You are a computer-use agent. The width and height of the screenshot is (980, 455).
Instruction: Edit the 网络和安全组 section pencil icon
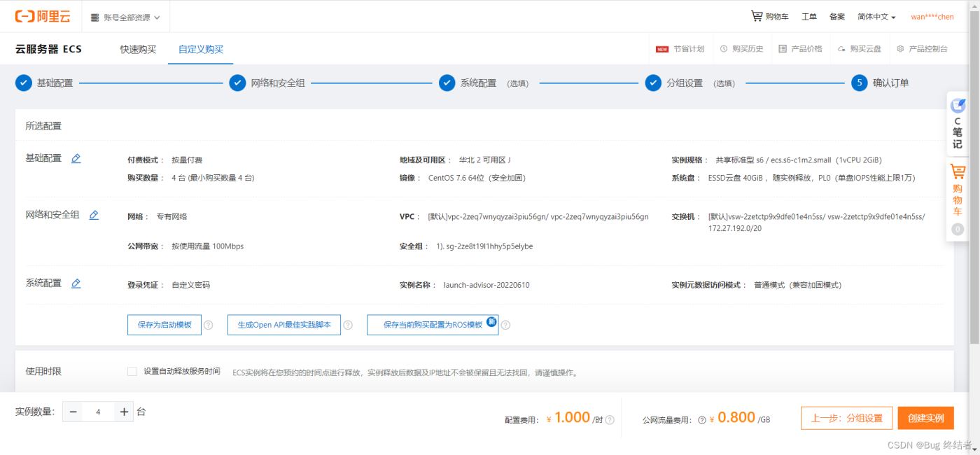tap(94, 216)
